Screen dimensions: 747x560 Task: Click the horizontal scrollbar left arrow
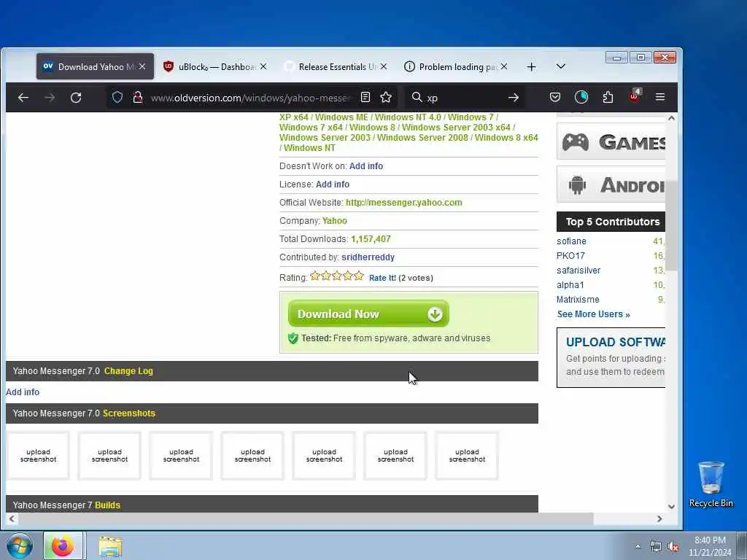click(12, 518)
